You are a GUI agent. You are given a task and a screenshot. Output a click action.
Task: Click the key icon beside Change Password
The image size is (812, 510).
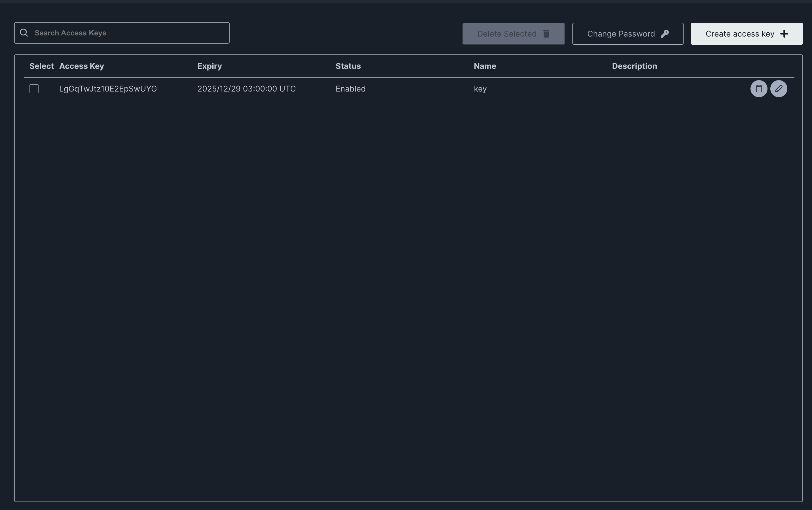(x=665, y=34)
